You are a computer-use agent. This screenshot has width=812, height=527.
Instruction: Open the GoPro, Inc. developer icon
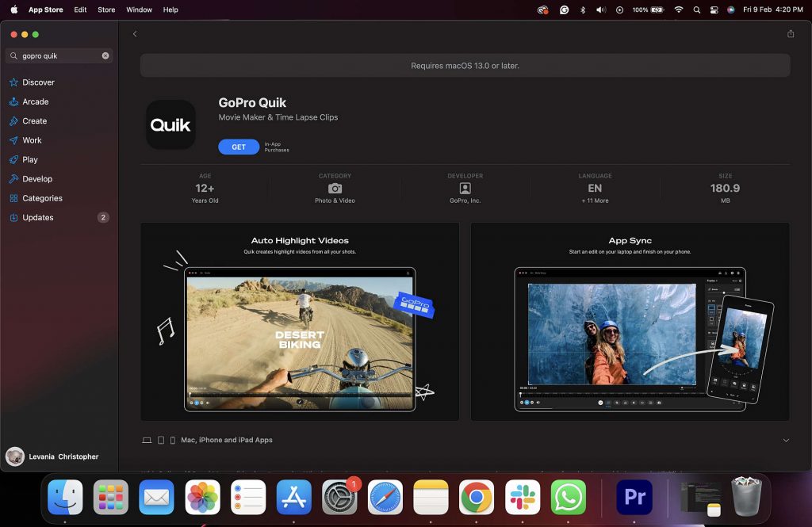tap(465, 189)
